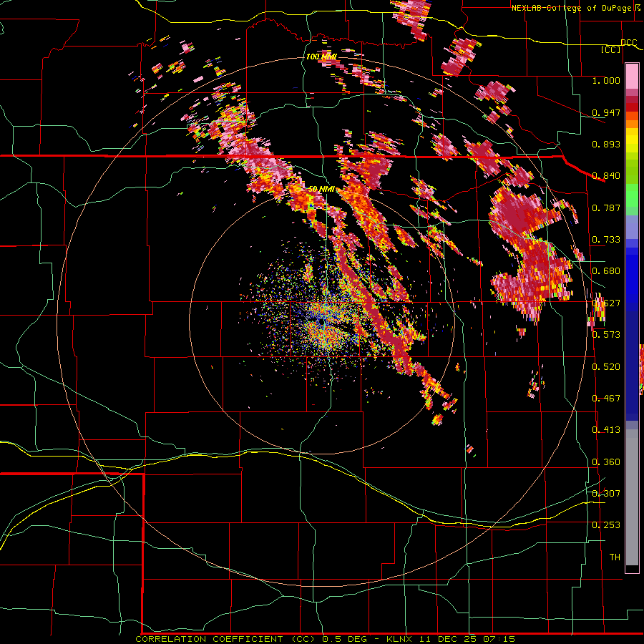Select the 0.680 scale value

click(x=606, y=271)
